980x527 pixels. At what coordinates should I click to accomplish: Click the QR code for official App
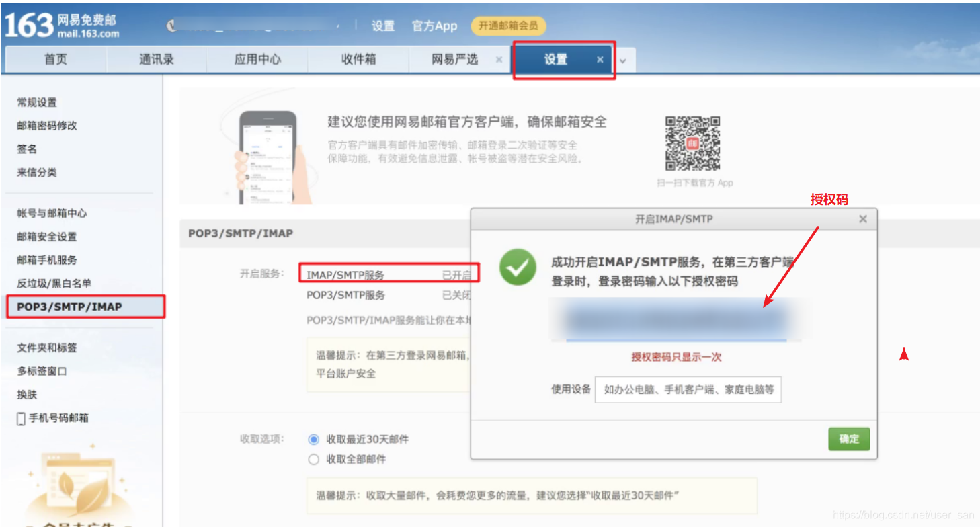pyautogui.click(x=692, y=144)
